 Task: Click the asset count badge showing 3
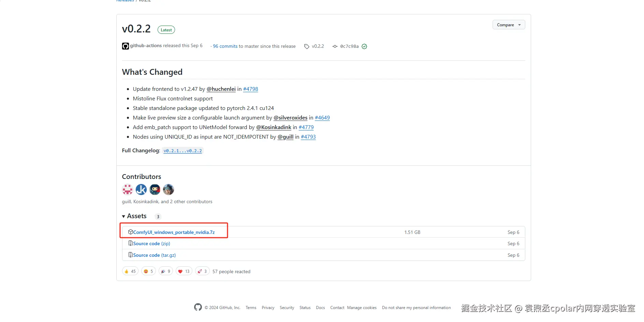158,216
